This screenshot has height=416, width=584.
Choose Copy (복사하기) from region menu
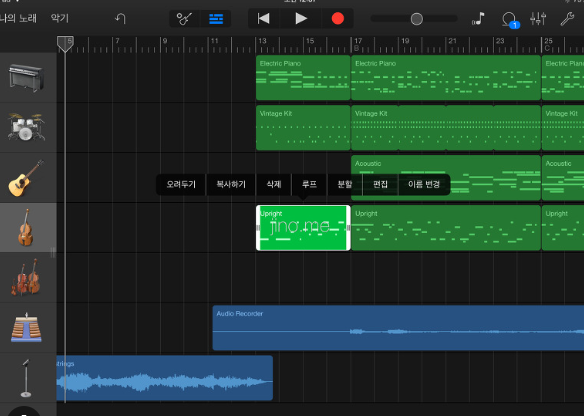click(231, 184)
